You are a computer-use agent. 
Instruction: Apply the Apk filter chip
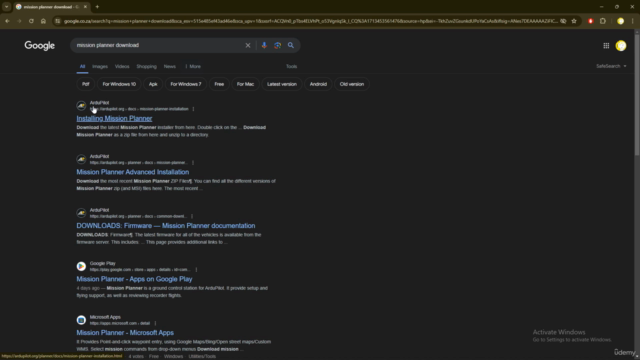tap(153, 84)
